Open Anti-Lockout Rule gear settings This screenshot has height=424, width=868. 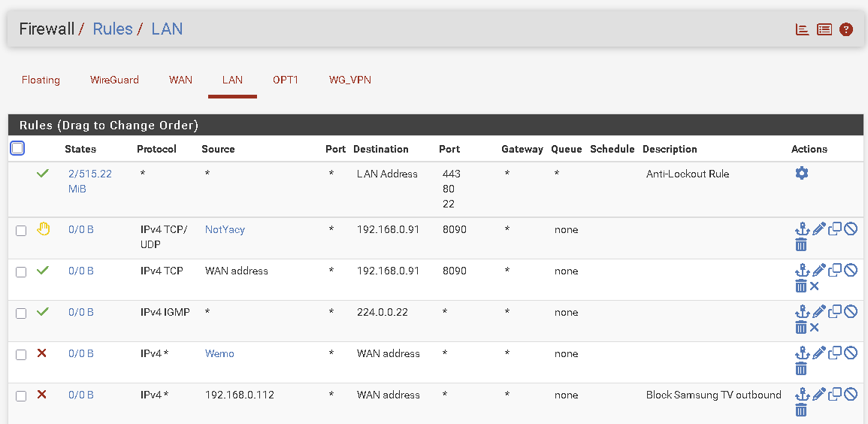[x=802, y=174]
